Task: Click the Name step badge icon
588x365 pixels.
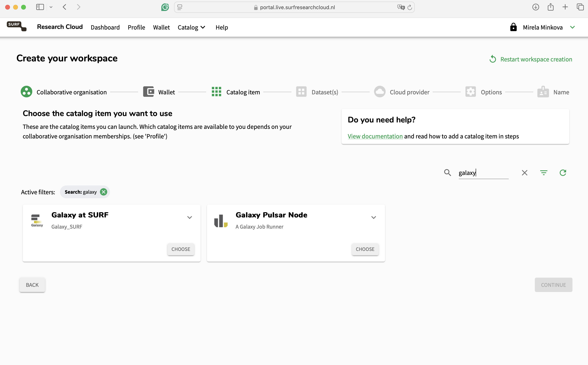Action: coord(543,92)
